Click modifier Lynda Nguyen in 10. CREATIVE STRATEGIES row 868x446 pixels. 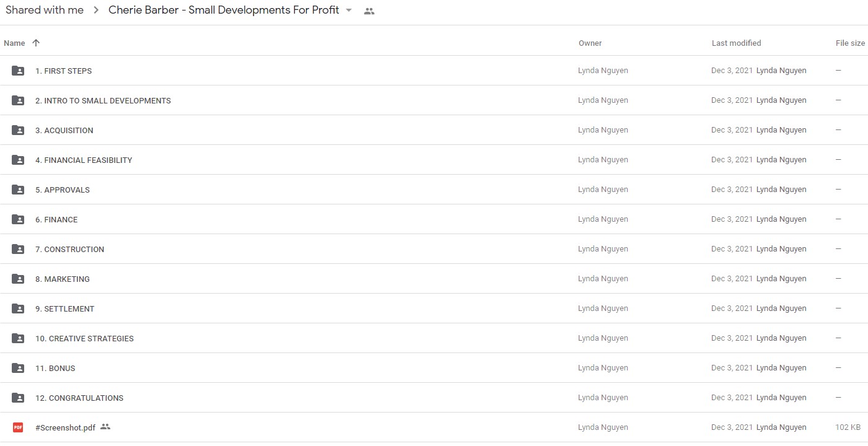781,338
